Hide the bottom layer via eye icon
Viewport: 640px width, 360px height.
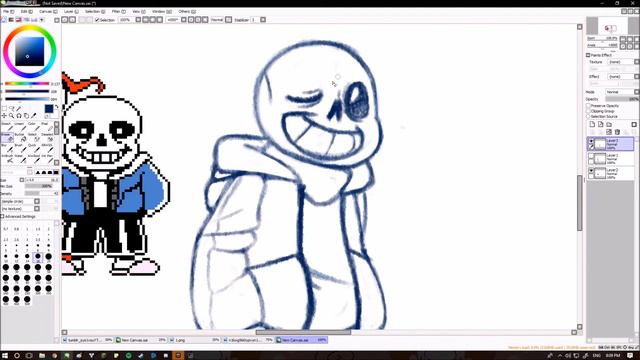click(x=591, y=171)
